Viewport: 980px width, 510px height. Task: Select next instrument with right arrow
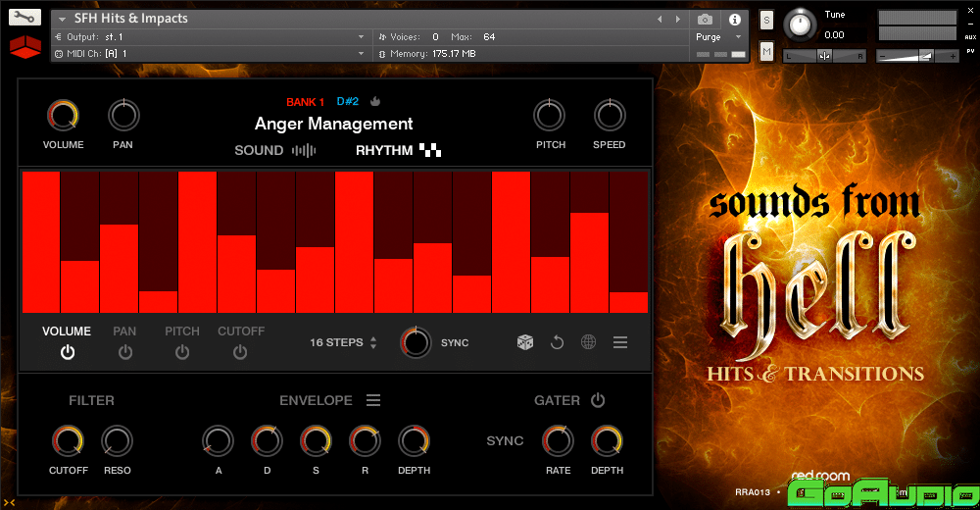pos(677,20)
